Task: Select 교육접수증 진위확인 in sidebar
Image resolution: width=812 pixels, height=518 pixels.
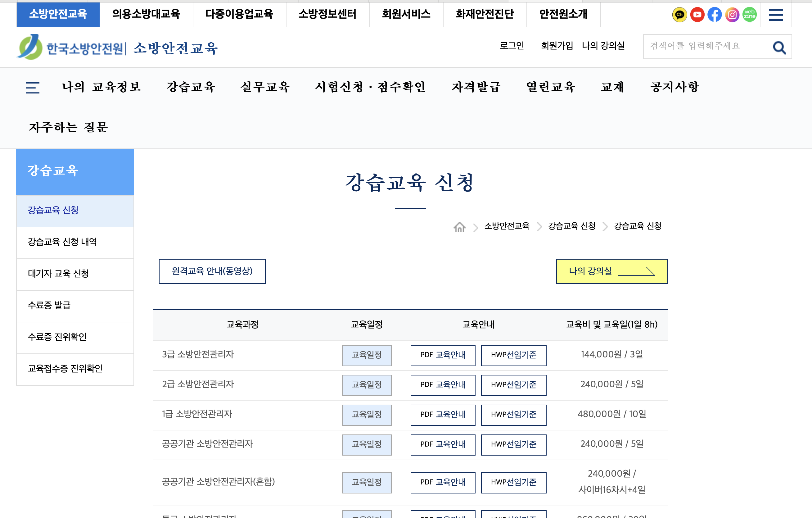Action: point(75,369)
